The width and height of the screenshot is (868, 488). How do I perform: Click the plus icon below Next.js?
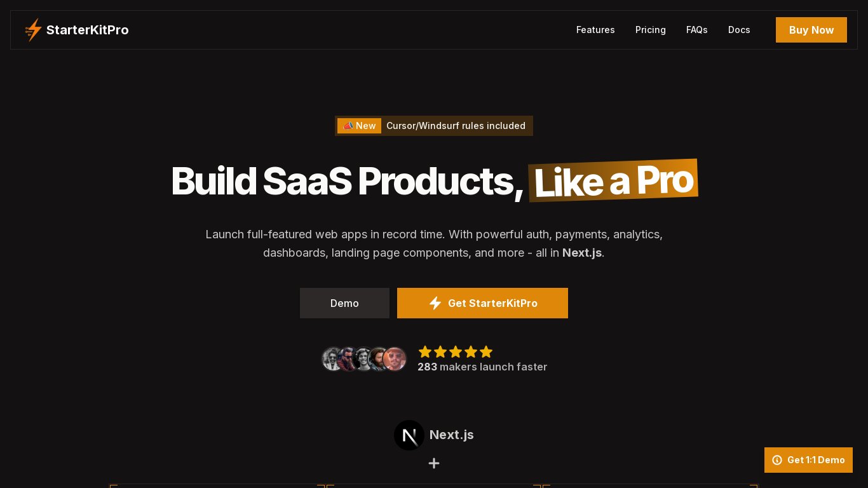tap(434, 463)
